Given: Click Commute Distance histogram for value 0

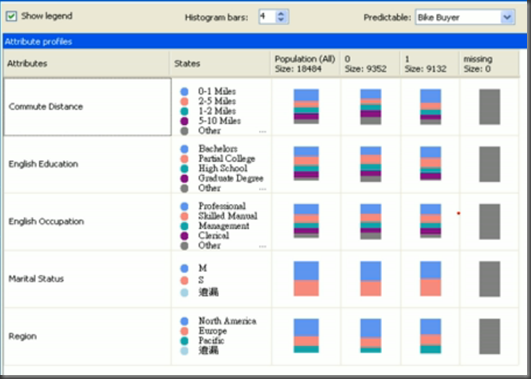Looking at the screenshot, I should [370, 106].
